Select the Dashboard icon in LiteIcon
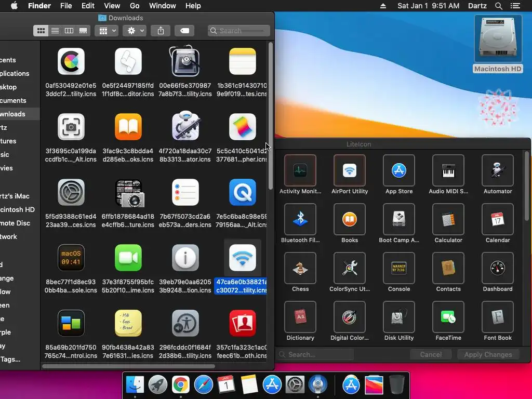This screenshot has width=532, height=399. [x=498, y=268]
